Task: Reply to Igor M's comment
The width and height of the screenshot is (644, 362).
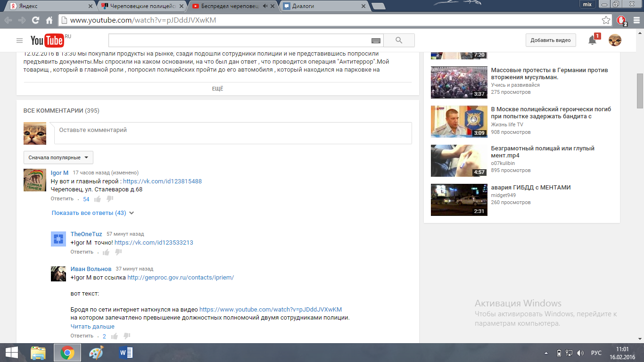Action: [63, 199]
